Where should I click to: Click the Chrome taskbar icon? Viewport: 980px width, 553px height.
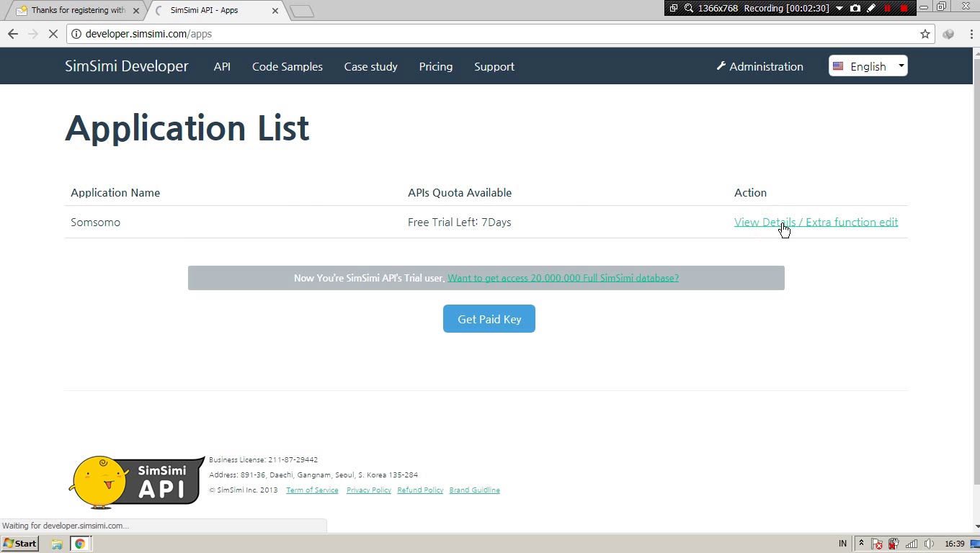[x=80, y=544]
